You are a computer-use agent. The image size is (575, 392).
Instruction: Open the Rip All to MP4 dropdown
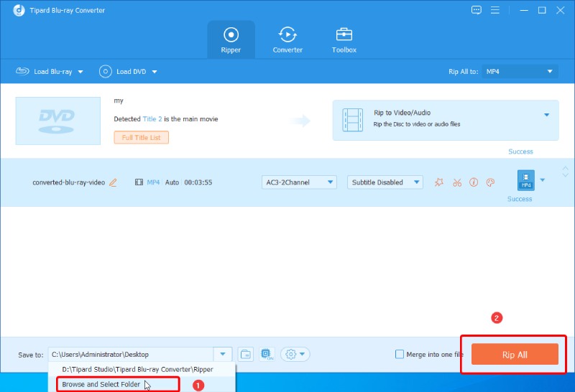(x=520, y=72)
